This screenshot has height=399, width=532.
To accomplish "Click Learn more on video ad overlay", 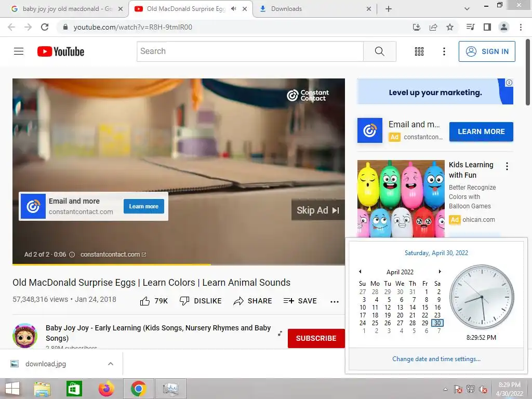I will pos(144,206).
